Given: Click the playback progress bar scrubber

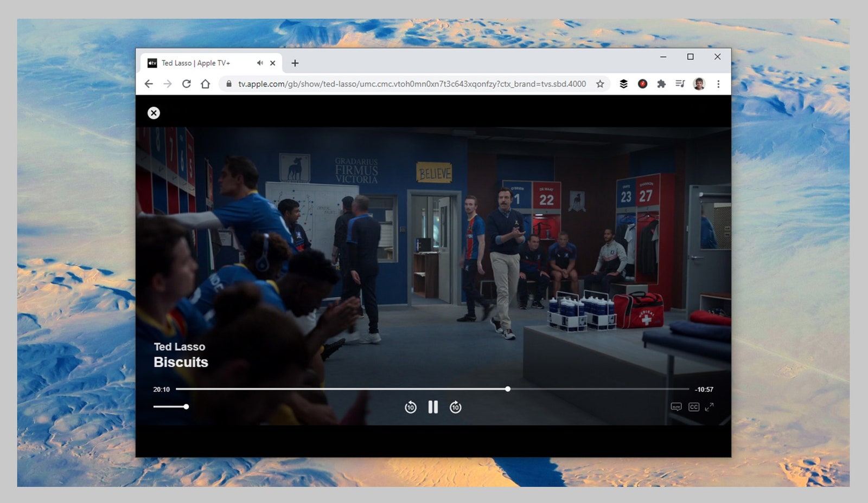Looking at the screenshot, I should pos(508,389).
